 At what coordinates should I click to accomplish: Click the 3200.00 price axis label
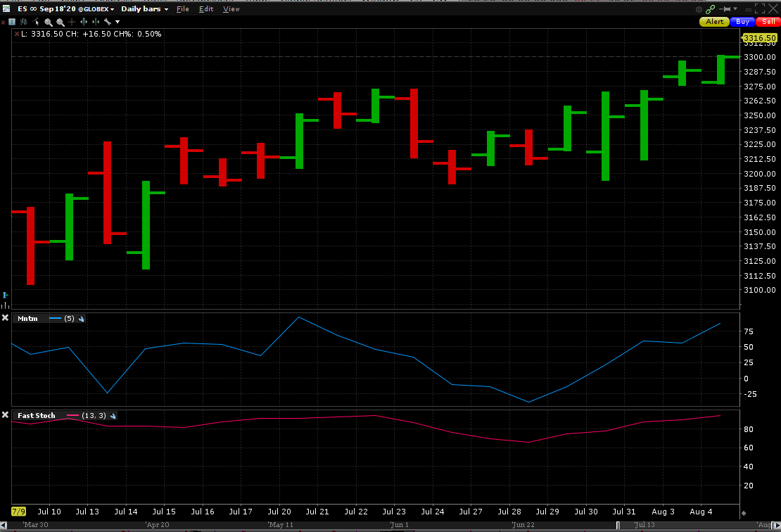(760, 174)
